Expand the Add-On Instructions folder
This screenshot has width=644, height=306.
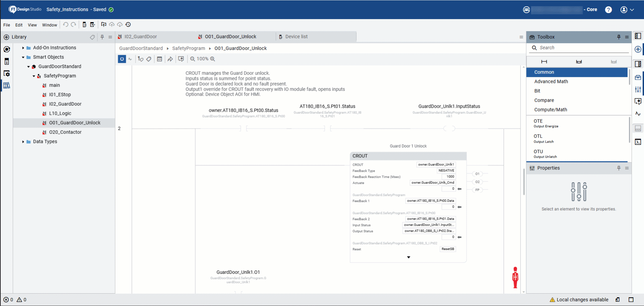tap(23, 48)
